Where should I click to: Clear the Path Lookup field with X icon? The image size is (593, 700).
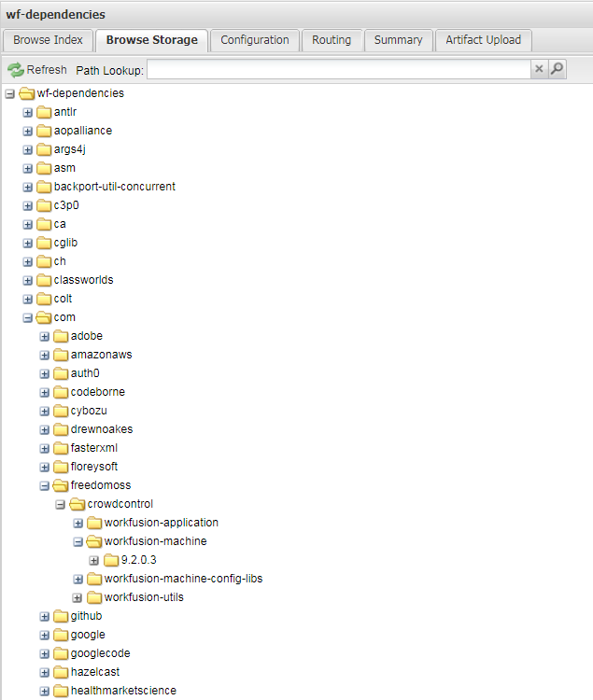coord(539,69)
